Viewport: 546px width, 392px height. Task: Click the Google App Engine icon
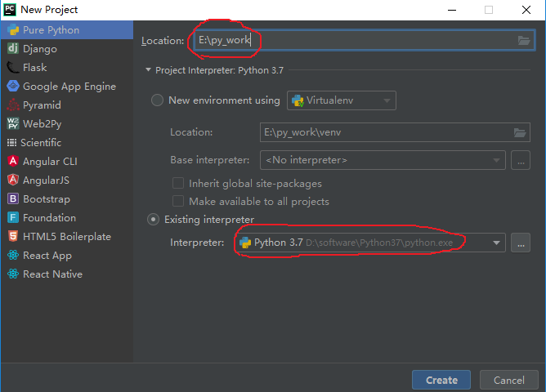point(13,86)
